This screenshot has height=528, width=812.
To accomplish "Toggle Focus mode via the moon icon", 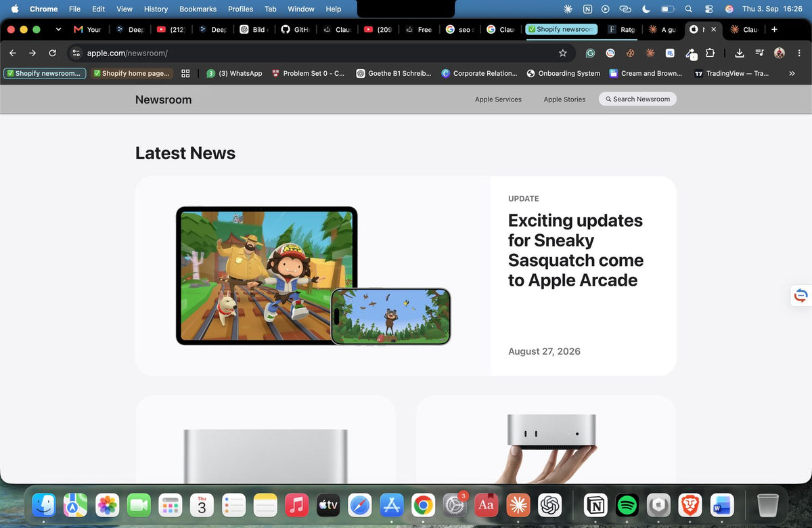I will (x=646, y=9).
